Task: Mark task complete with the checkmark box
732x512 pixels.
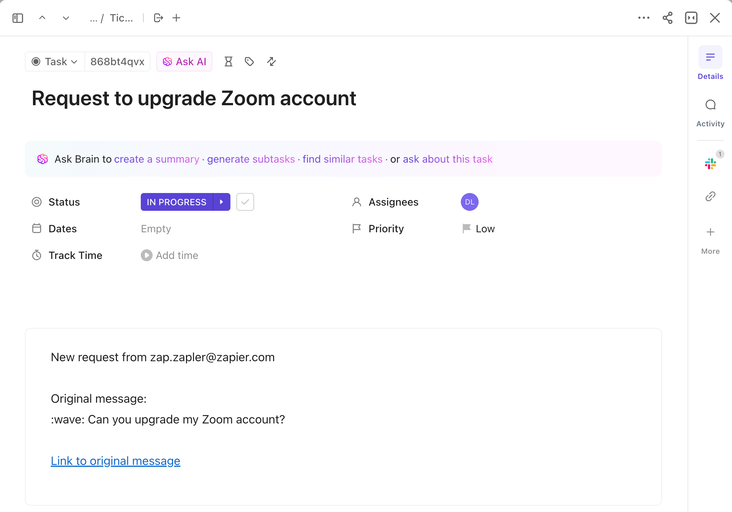Action: tap(245, 202)
